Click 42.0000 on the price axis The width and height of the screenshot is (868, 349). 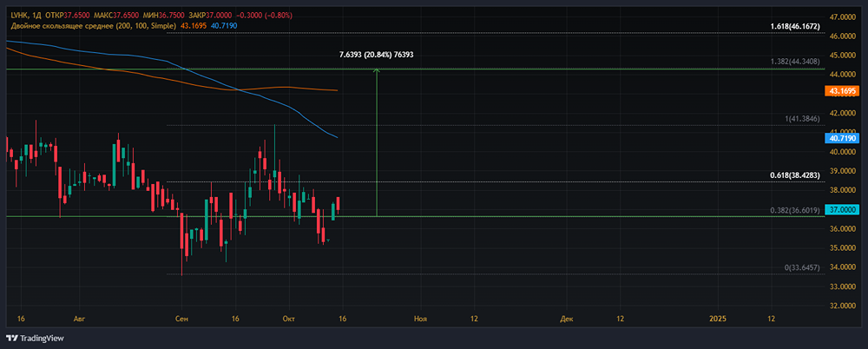(x=843, y=114)
